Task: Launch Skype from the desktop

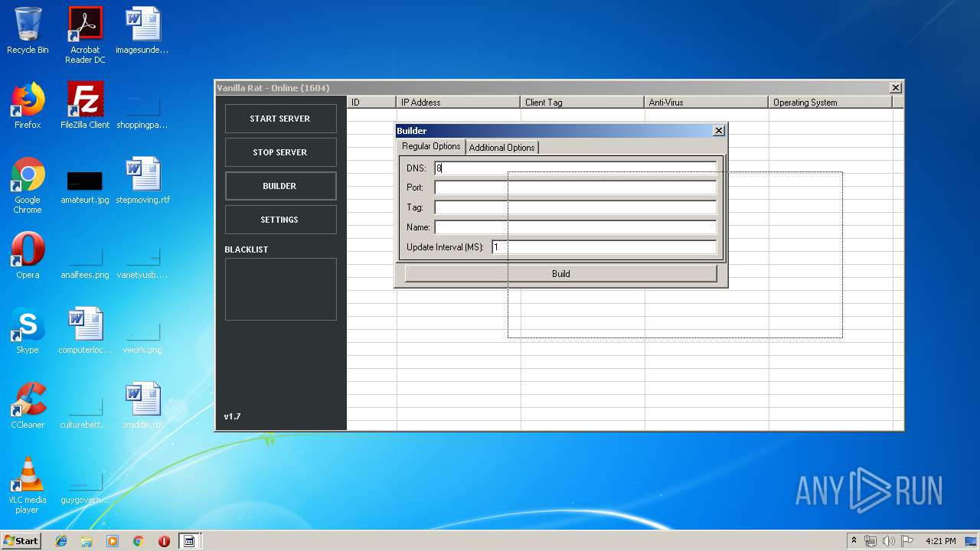Action: [x=28, y=331]
